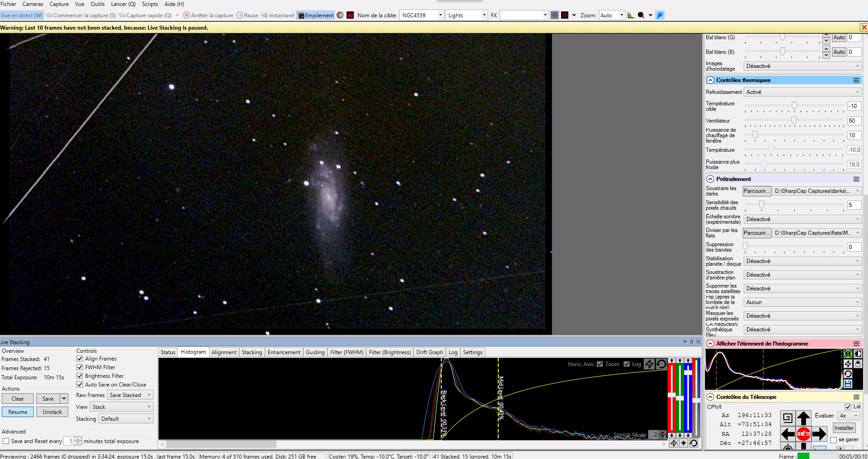
Task: Toggle Horiz. Axis Zoom checkbox
Action: pos(600,364)
